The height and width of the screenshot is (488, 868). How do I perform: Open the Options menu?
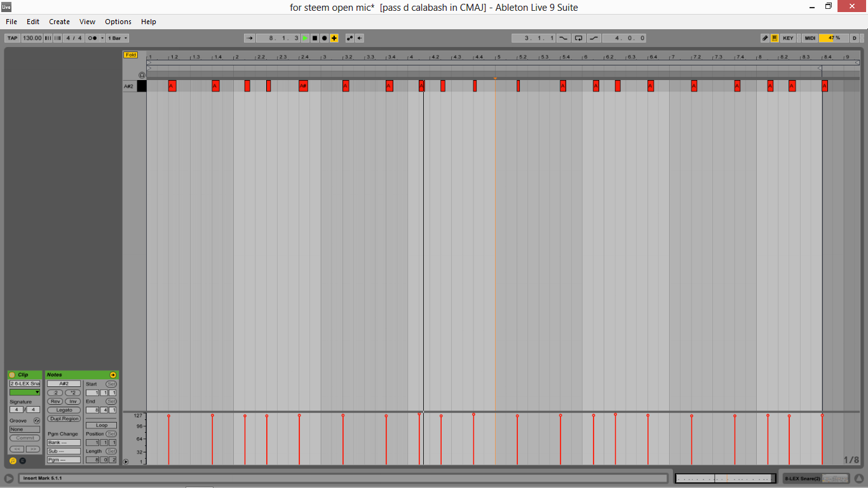[118, 21]
